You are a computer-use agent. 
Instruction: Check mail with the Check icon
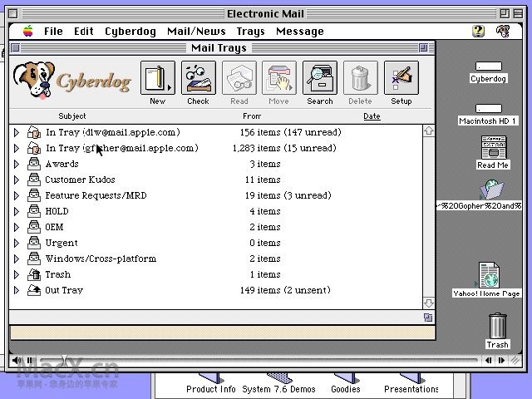199,77
